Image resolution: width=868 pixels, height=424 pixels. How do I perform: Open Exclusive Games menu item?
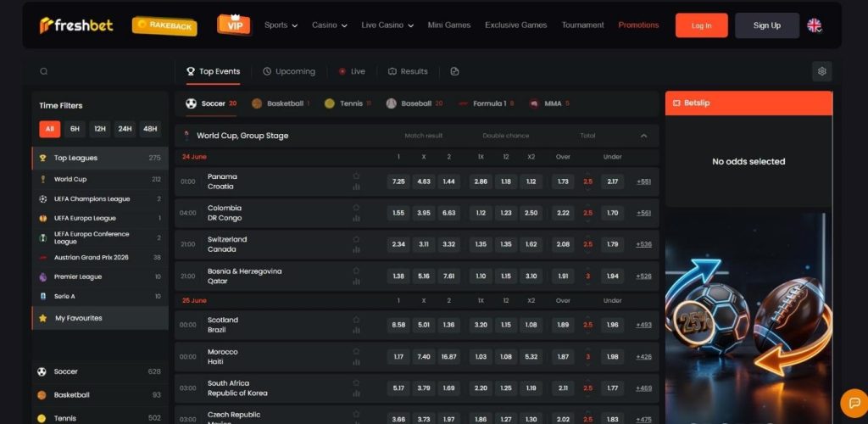(516, 25)
